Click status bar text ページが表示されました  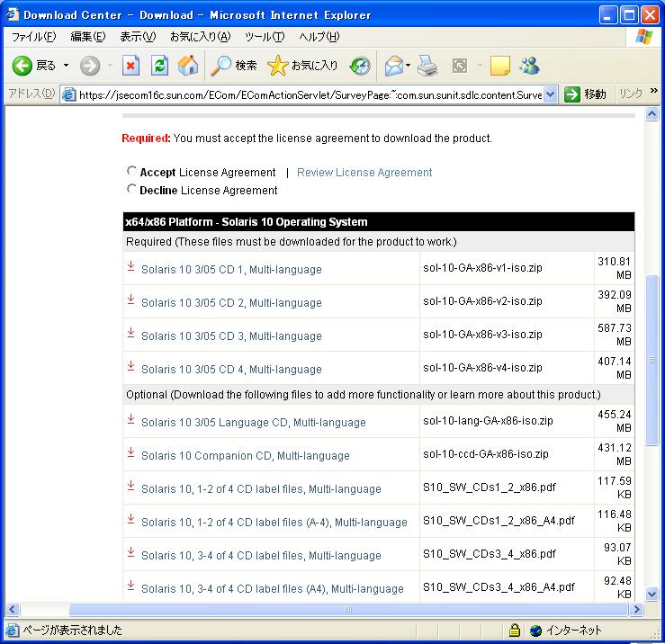click(72, 630)
